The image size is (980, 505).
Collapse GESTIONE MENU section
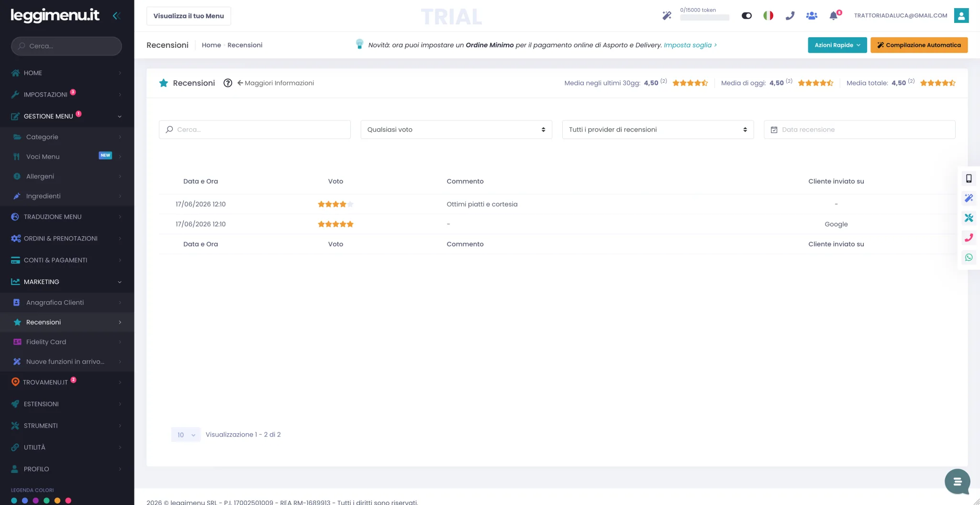pos(67,116)
